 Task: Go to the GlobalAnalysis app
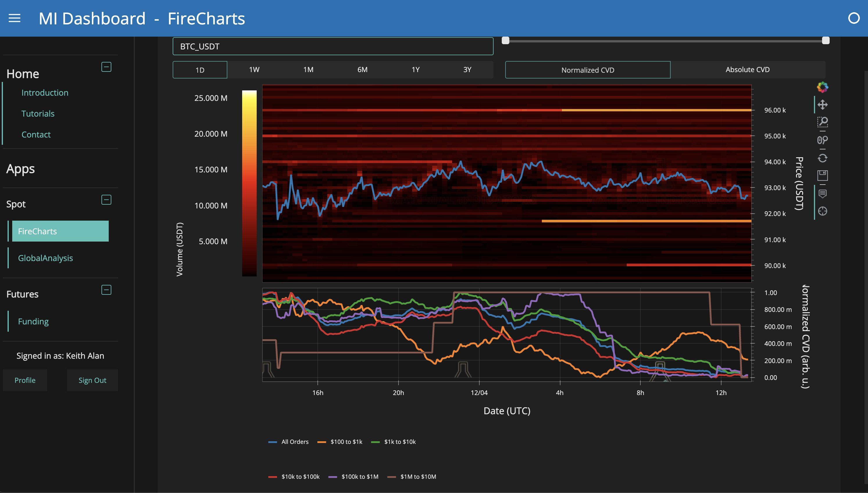click(x=45, y=258)
